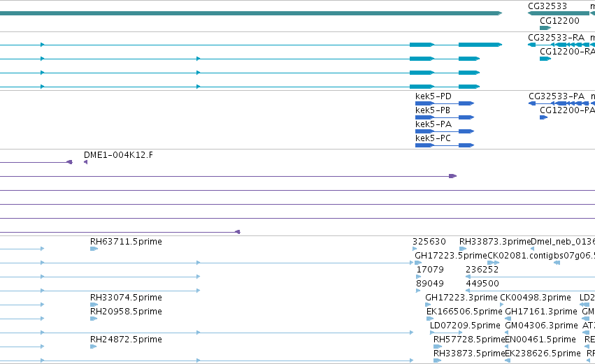Click the RH24872.5prime EST glyph

94,347
